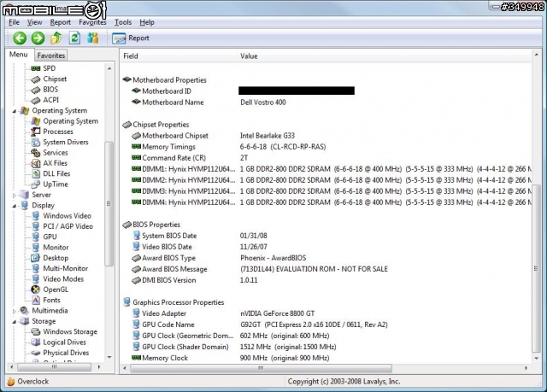Select the Award BIOS Message row
547x392 pixels.
pyautogui.click(x=325, y=269)
